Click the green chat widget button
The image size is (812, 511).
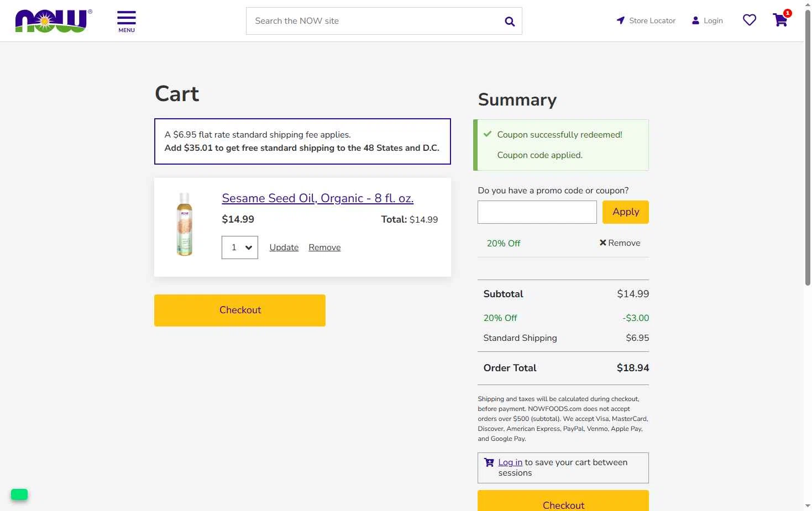pyautogui.click(x=19, y=494)
